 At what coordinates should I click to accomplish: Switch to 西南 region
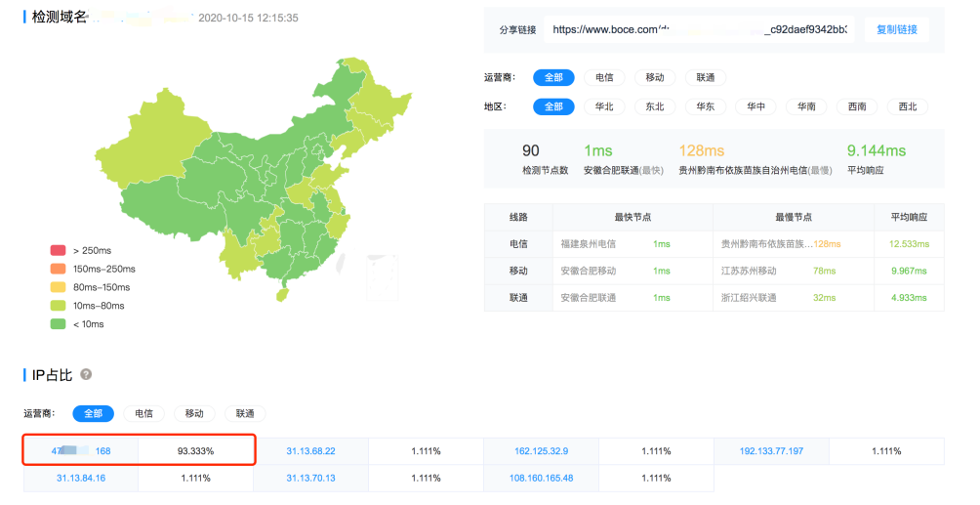(857, 106)
